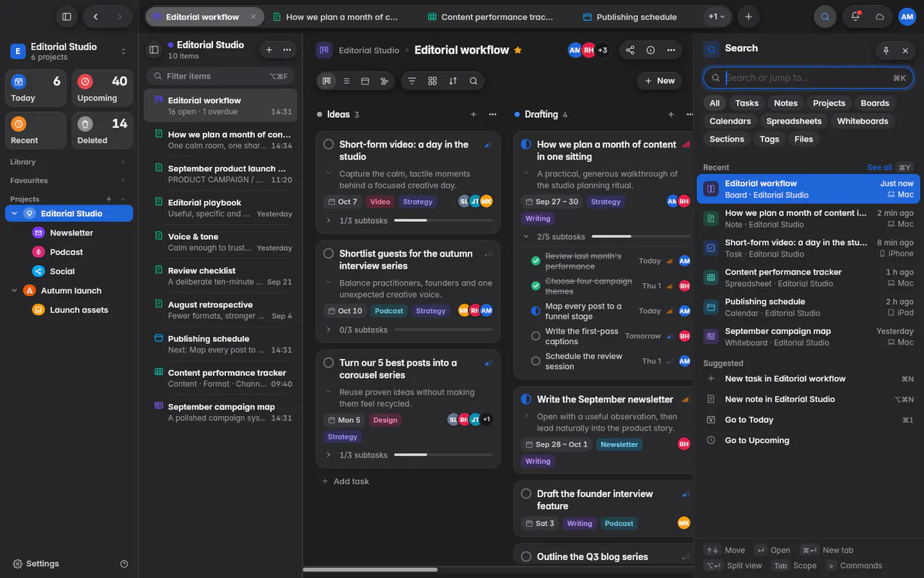The height and width of the screenshot is (578, 924).
Task: Click the cloud sync status icon
Action: [879, 16]
